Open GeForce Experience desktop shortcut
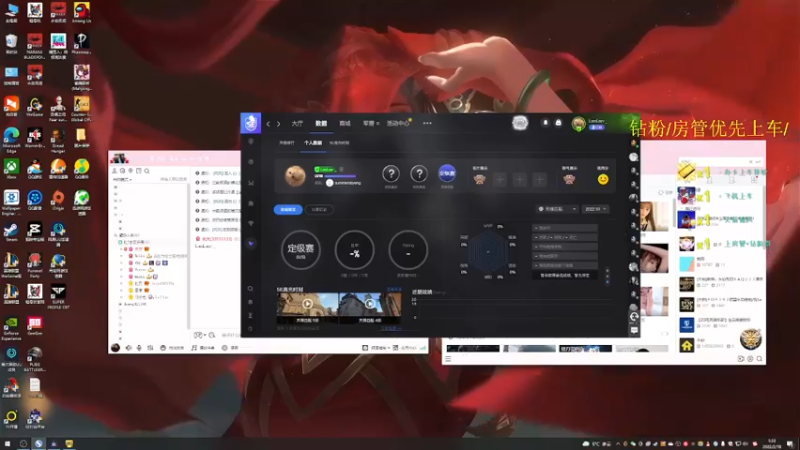Viewport: 800px width, 450px height. (x=11, y=329)
